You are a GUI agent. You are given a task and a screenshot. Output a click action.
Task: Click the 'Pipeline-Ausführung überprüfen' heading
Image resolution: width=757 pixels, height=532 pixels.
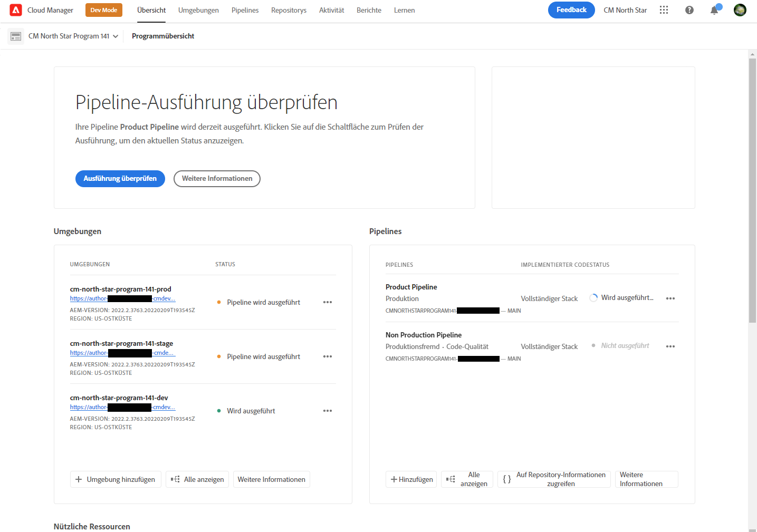(x=206, y=102)
